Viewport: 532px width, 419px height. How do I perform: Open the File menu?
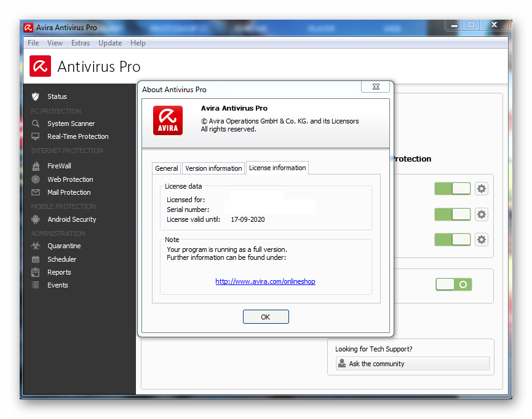pyautogui.click(x=33, y=43)
